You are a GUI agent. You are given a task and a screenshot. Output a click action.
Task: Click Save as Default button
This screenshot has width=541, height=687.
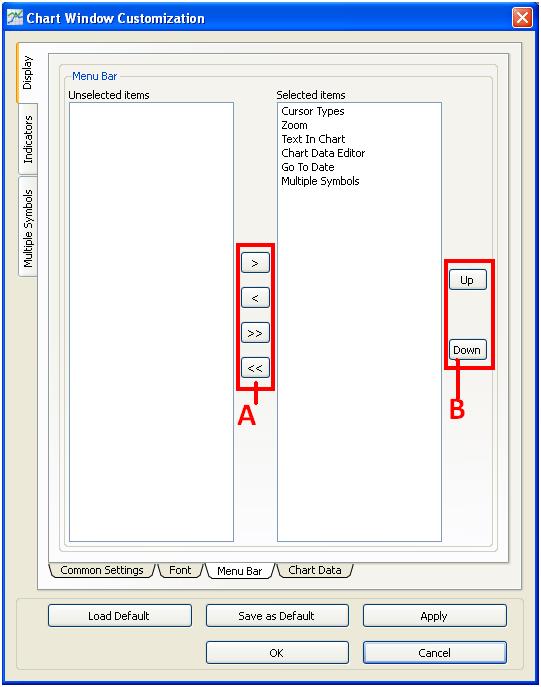pos(277,616)
